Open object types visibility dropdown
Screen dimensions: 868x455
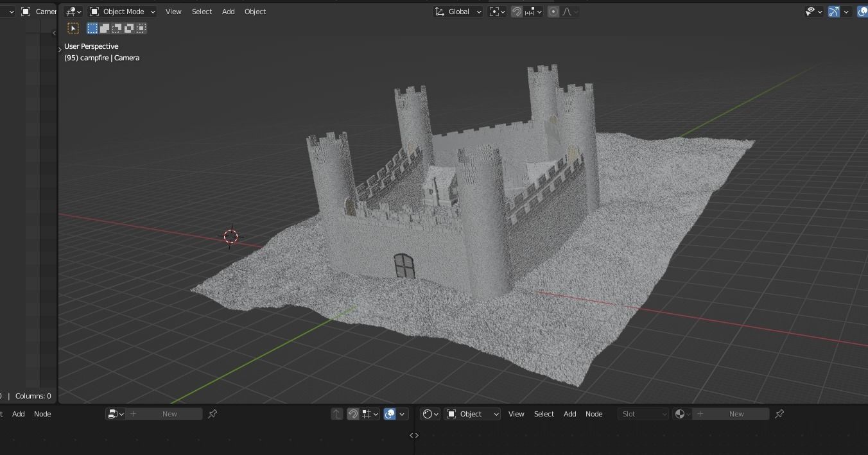pyautogui.click(x=814, y=12)
